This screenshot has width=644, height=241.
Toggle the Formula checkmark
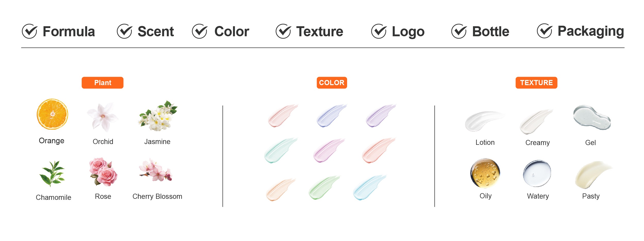tap(30, 31)
